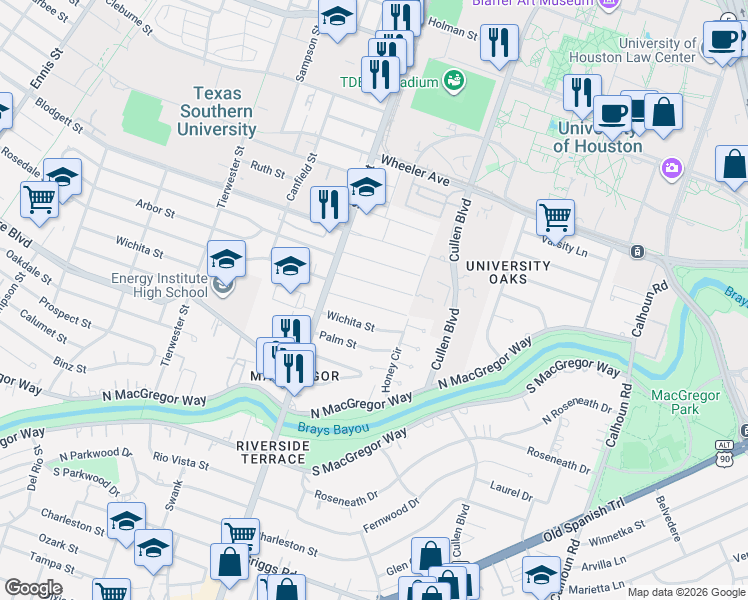Open the graduation cap marker above Energy Institute High School
The width and height of the screenshot is (748, 600).
(x=227, y=260)
